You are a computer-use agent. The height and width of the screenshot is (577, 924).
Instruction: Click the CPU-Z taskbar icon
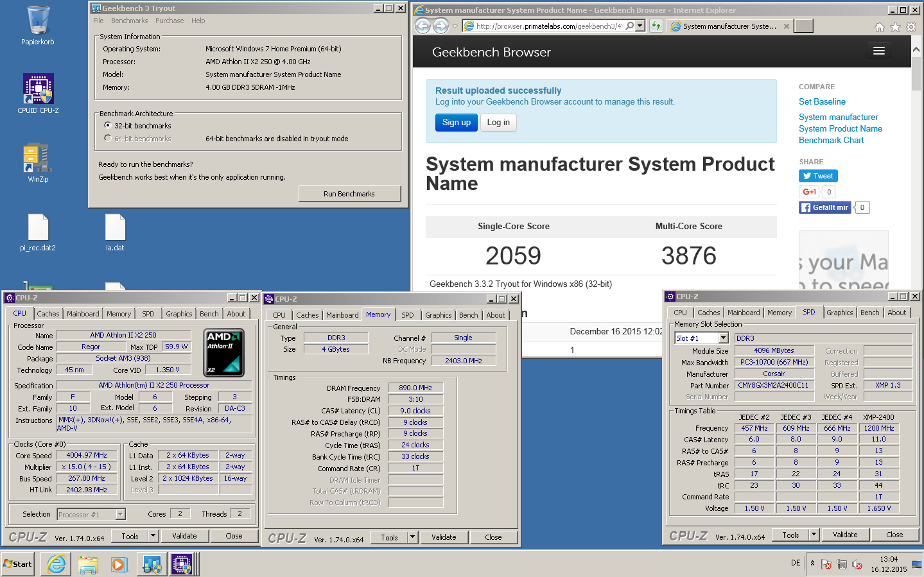182,564
